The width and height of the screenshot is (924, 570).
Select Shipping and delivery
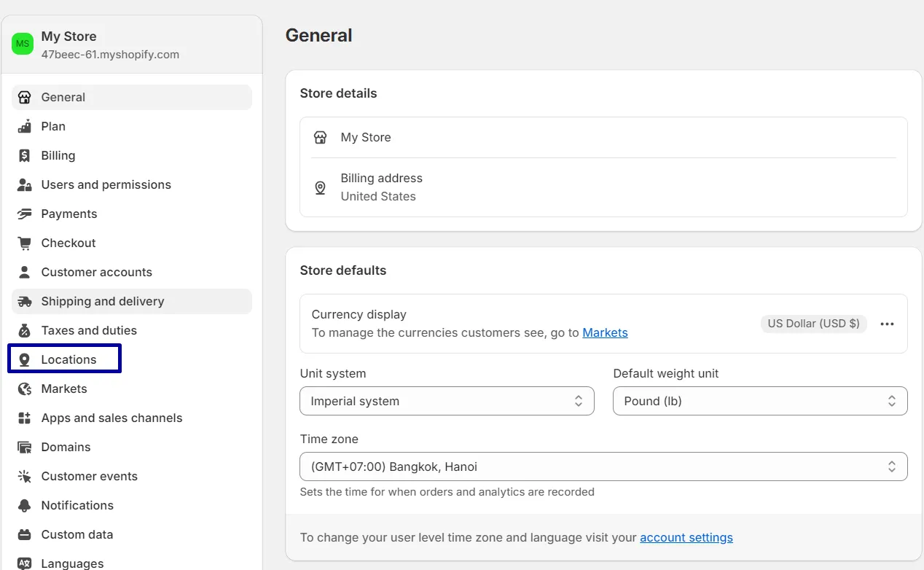pos(132,301)
